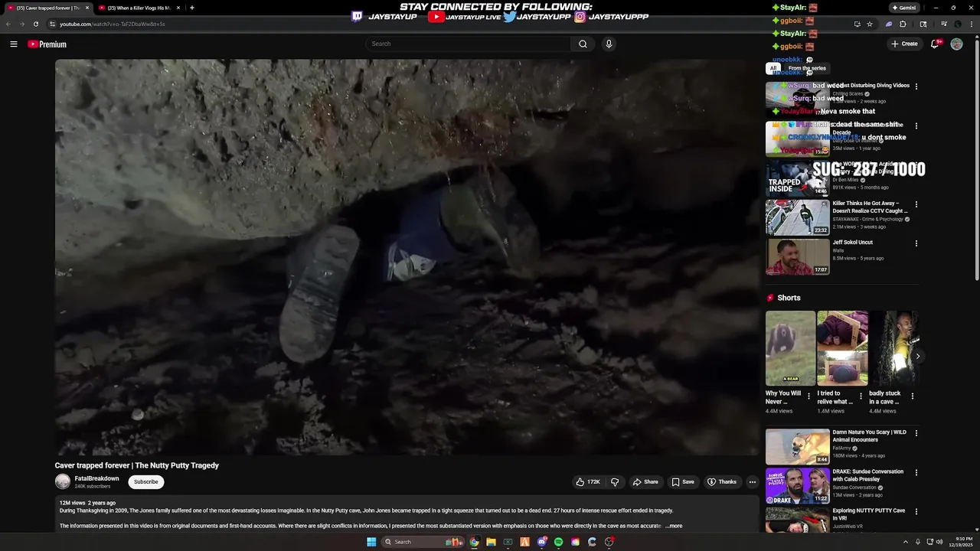This screenshot has width=980, height=551.
Task: Open Gemini button in Chrome
Action: point(904,8)
